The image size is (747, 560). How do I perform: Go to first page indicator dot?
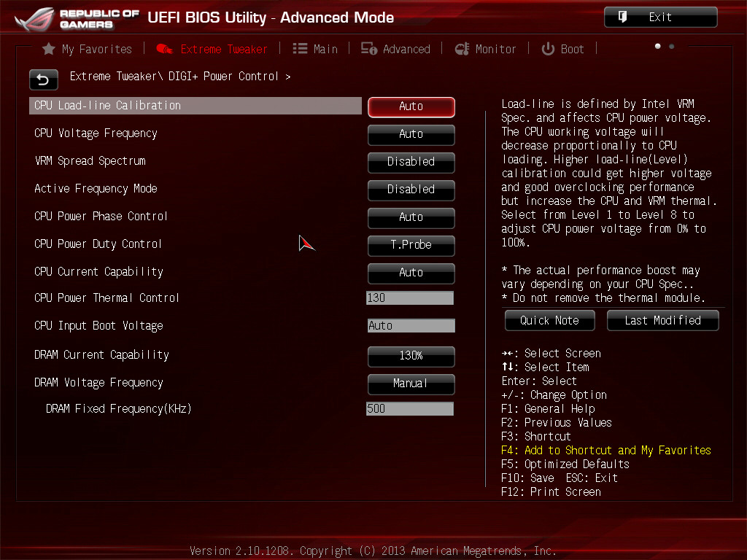point(658,46)
